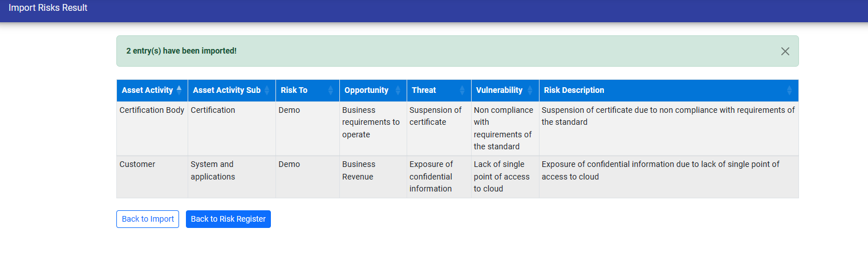Screen dimensions: 868x265
Task: Click the Suspension of certificate threat cell
Action: click(x=436, y=116)
